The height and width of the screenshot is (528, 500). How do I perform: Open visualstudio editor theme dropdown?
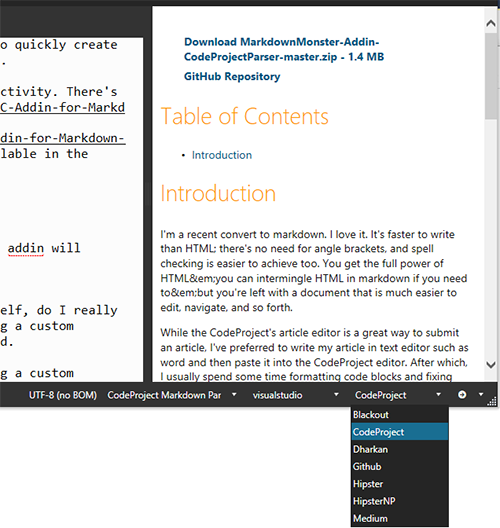pos(295,395)
